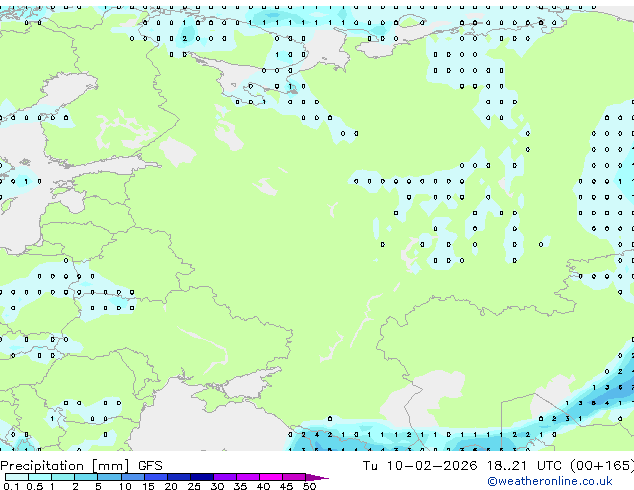634x490 pixels.
Task: Pick the 25–30 mm dark blue swatch
Action: click(202, 477)
